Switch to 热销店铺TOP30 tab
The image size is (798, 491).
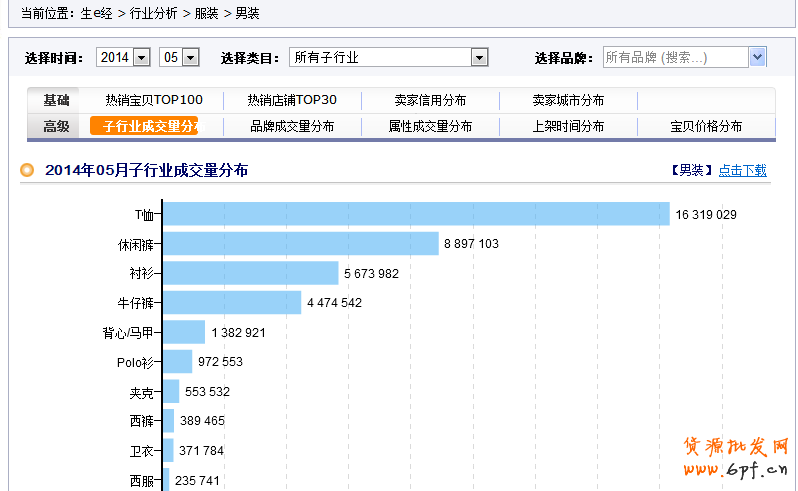[292, 100]
